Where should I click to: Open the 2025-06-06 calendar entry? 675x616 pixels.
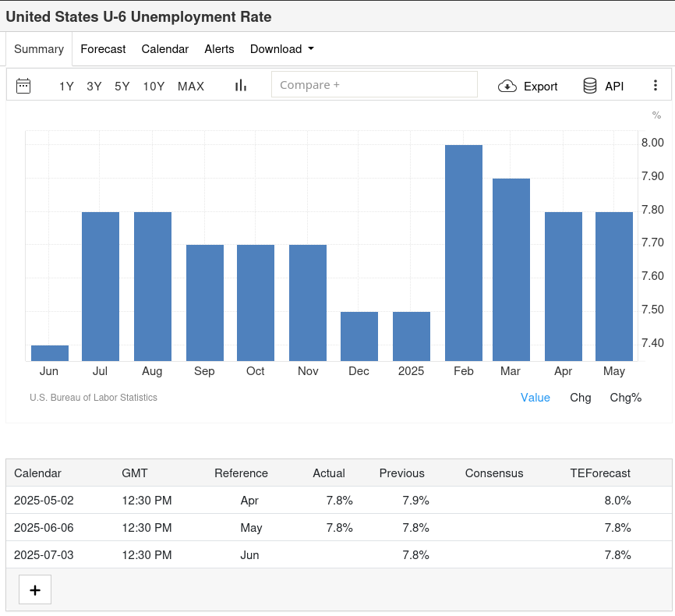pyautogui.click(x=44, y=528)
